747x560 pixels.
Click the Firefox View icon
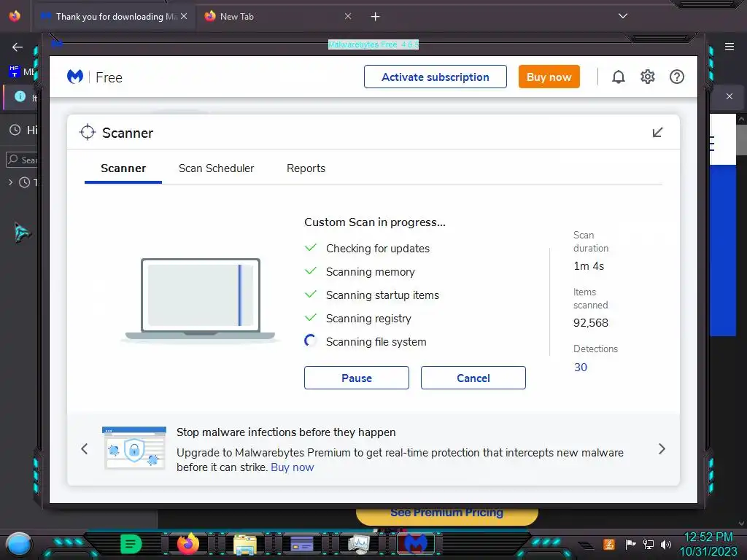(x=15, y=16)
